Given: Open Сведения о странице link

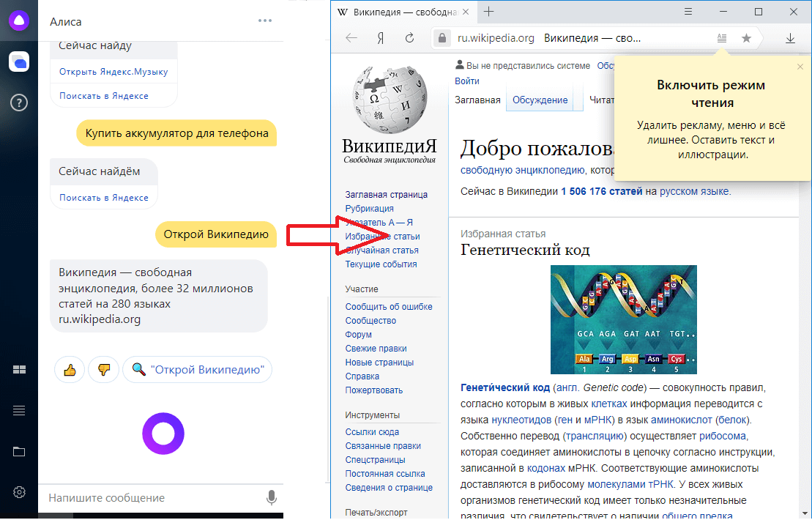Looking at the screenshot, I should pos(389,488).
